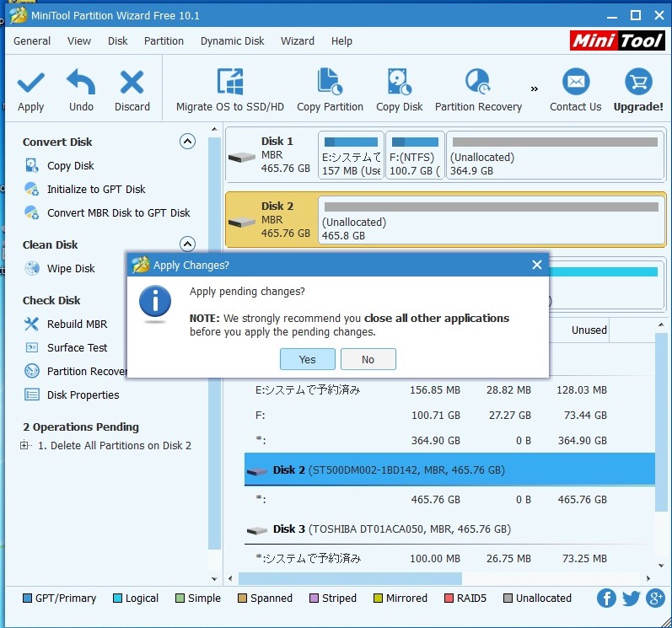Open the View menu
The height and width of the screenshot is (628, 672).
coord(79,41)
